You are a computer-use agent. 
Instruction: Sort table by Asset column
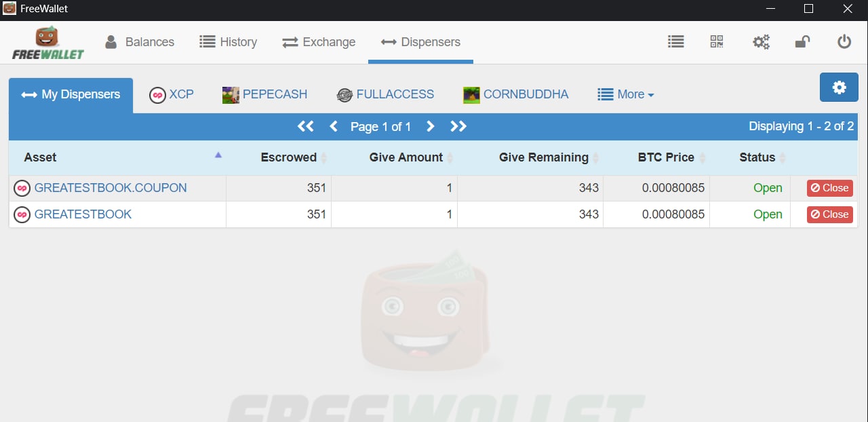117,157
